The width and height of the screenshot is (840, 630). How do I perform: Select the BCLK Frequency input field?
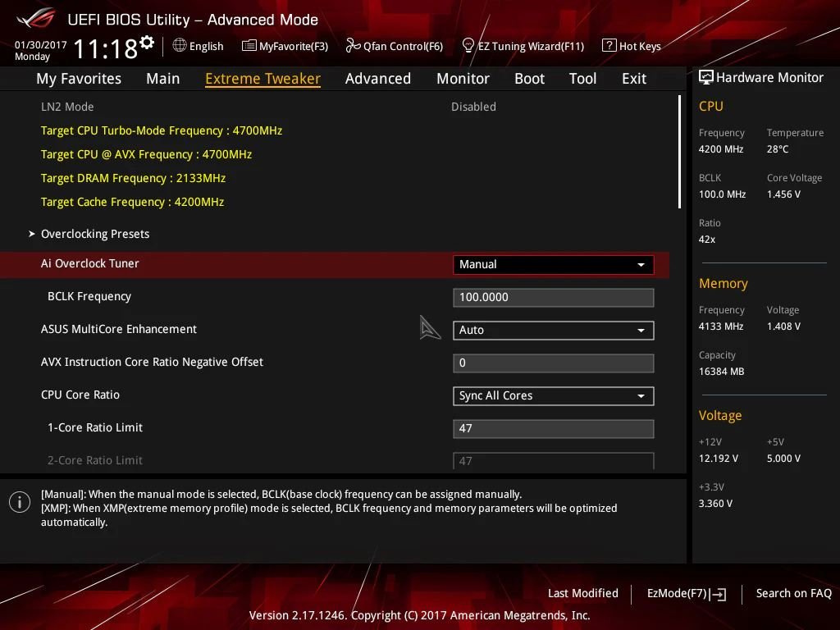coord(552,297)
